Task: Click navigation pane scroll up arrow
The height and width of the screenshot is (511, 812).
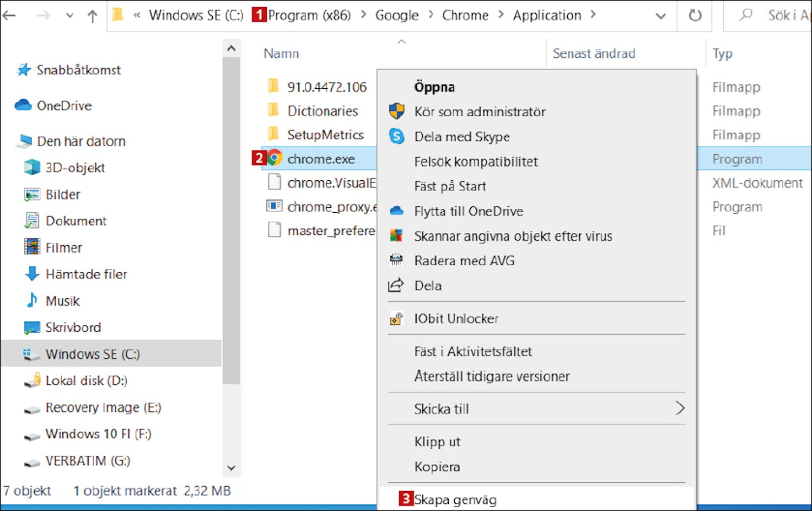Action: tap(231, 48)
